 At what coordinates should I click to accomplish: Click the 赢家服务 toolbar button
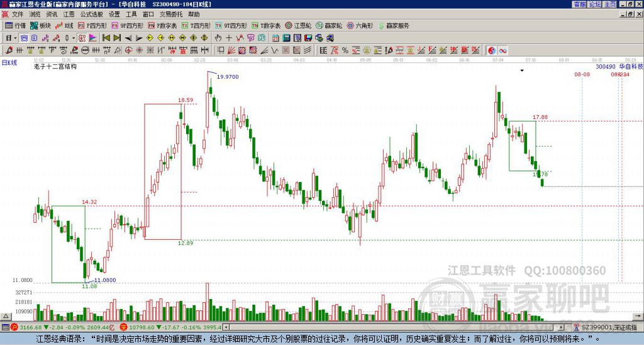point(394,25)
